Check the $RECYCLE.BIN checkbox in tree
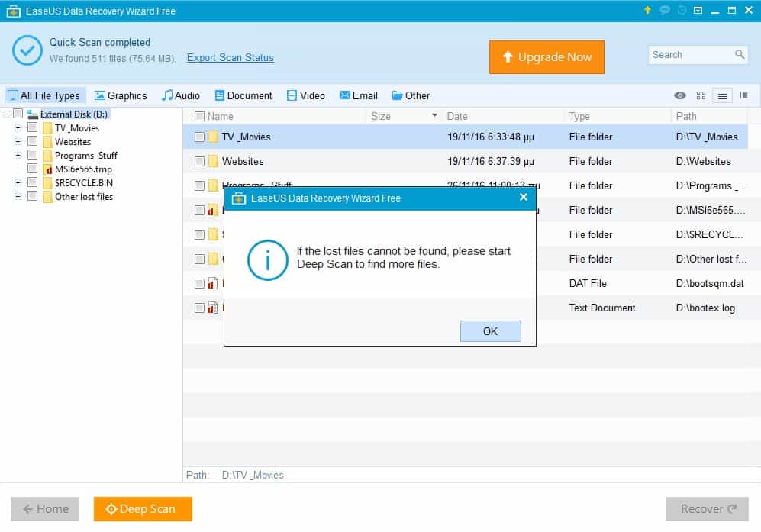 [x=32, y=182]
